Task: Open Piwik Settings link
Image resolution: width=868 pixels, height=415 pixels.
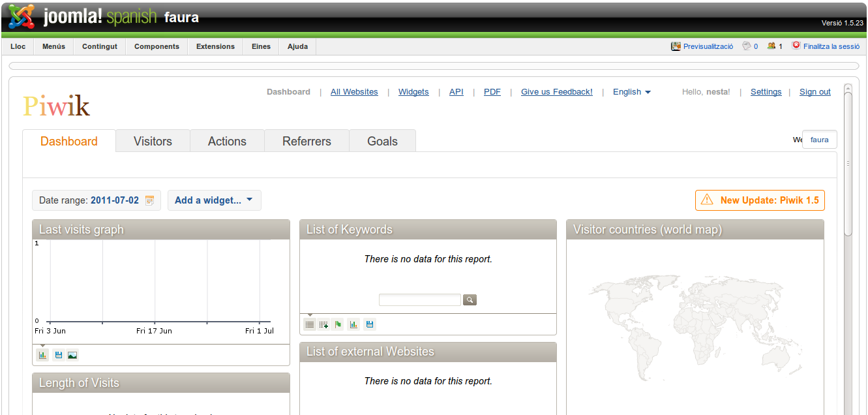Action: [x=766, y=92]
